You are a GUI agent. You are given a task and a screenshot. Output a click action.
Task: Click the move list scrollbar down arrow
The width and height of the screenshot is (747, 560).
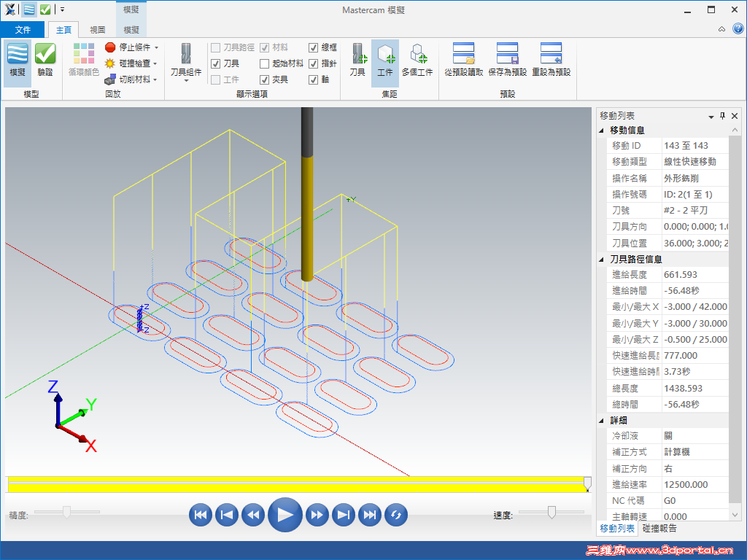click(735, 515)
